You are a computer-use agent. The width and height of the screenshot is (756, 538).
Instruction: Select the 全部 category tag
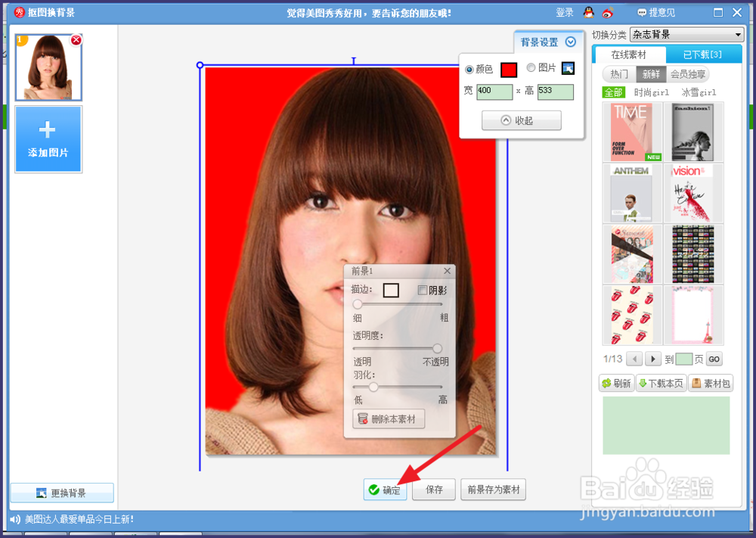pos(614,92)
